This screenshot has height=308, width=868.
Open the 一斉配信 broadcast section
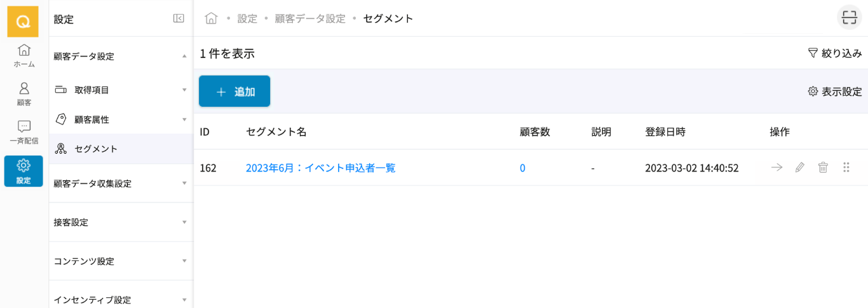click(x=24, y=132)
